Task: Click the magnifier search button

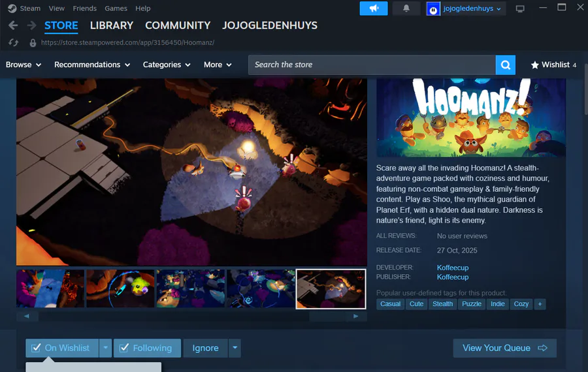Action: point(506,65)
